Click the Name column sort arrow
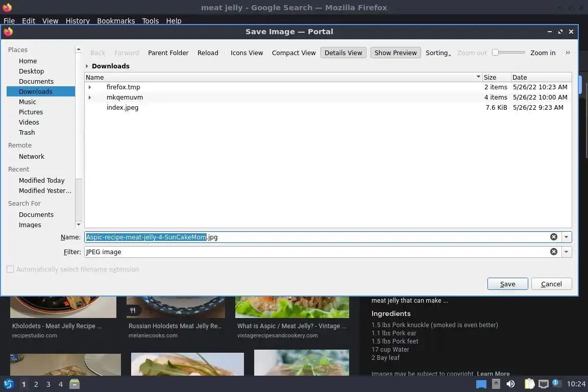 coord(478,77)
